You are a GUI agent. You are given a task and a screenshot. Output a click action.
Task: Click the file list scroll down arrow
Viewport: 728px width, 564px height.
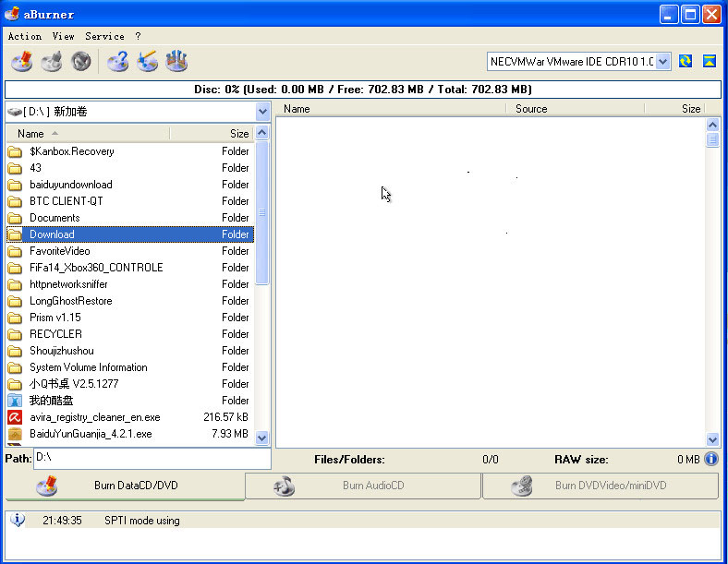(x=261, y=438)
